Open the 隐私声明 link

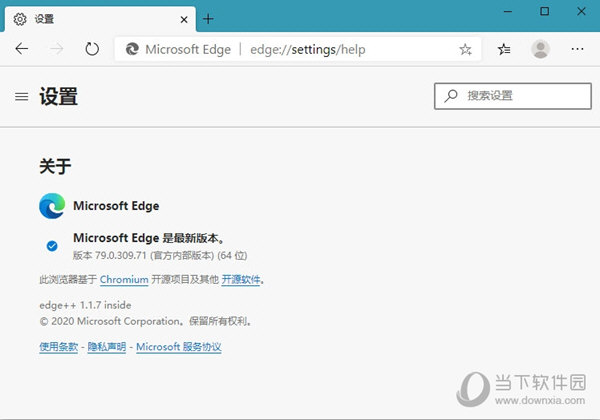coord(106,347)
